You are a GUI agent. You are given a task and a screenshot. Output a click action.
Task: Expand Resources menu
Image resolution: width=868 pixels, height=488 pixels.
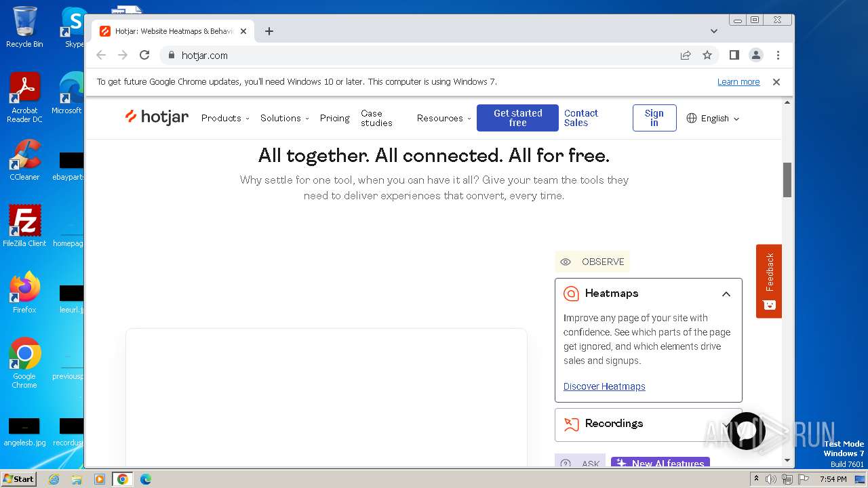point(443,118)
